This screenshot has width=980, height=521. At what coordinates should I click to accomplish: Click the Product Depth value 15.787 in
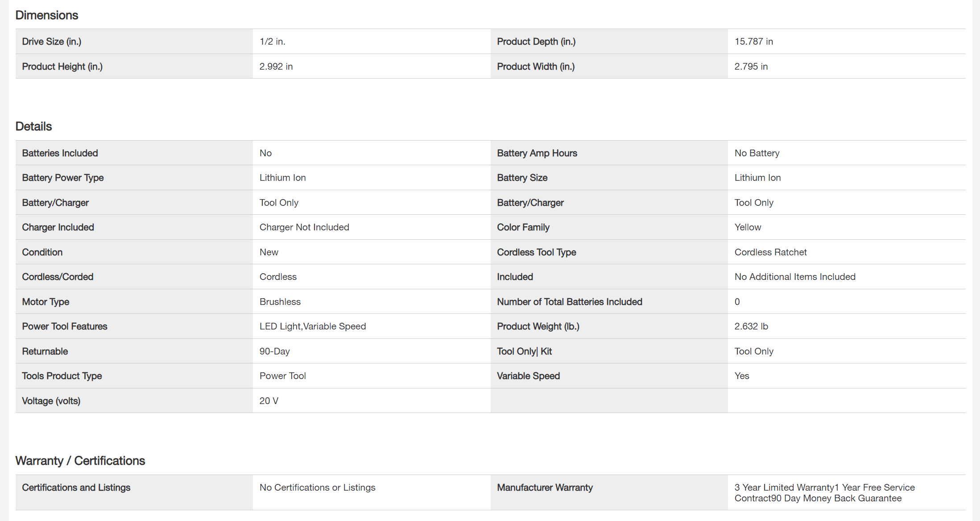point(754,42)
